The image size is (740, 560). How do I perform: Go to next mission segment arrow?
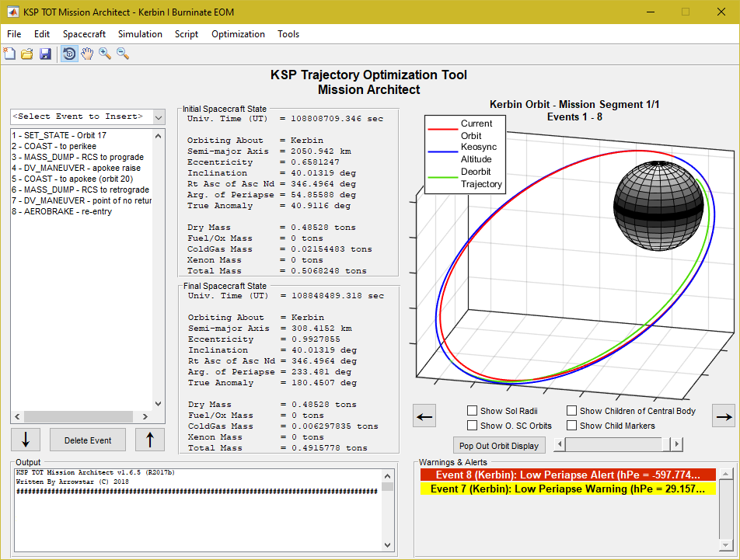pos(724,416)
